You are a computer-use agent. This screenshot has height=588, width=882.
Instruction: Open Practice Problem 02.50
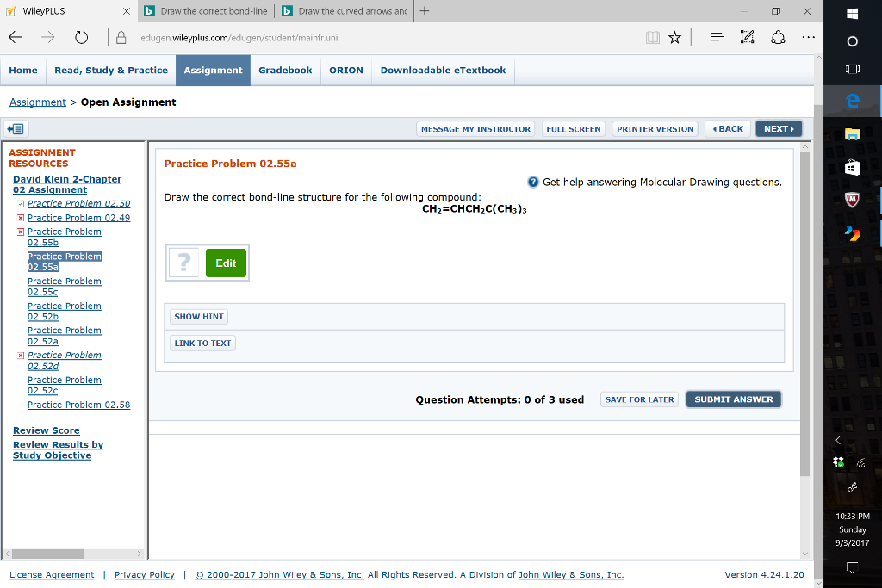point(78,203)
